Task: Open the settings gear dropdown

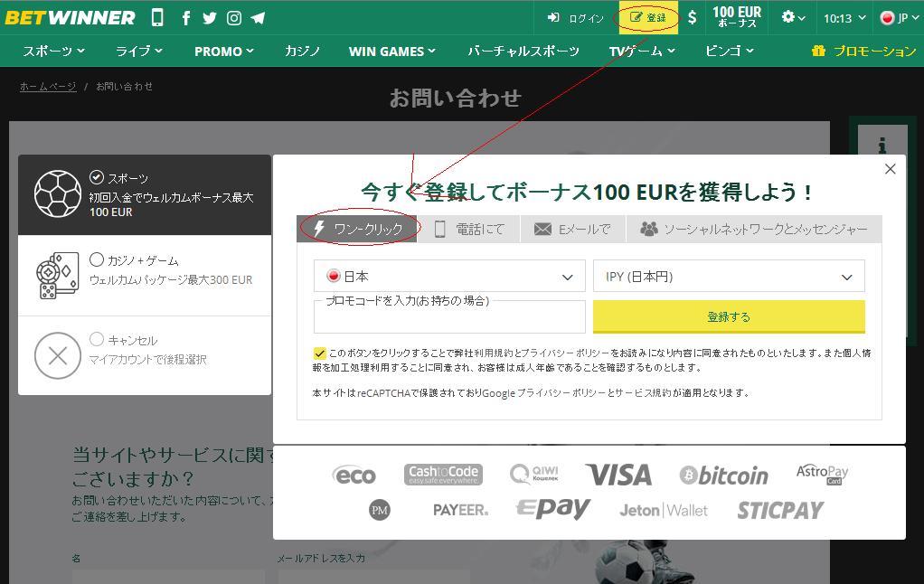Action: (x=793, y=18)
